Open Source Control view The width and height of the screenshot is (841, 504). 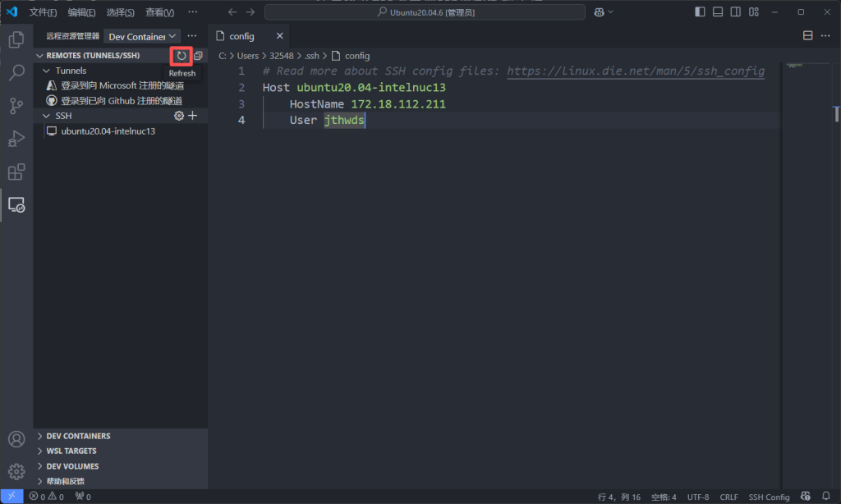(16, 106)
